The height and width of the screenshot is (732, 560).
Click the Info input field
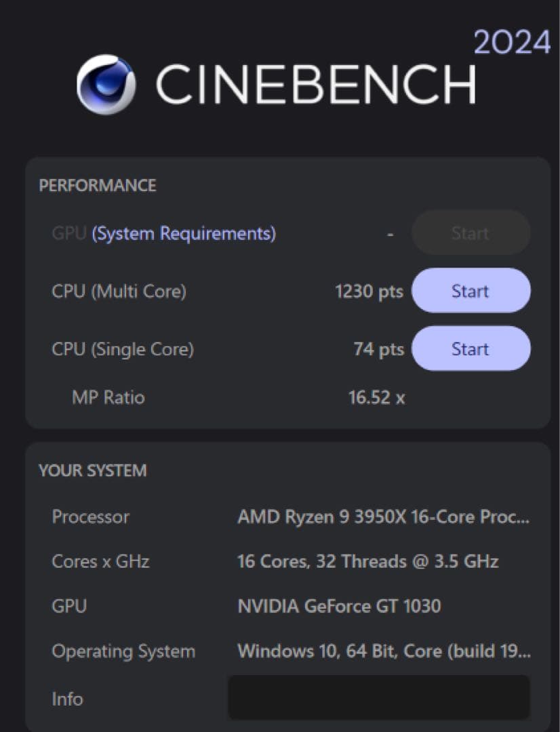380,698
